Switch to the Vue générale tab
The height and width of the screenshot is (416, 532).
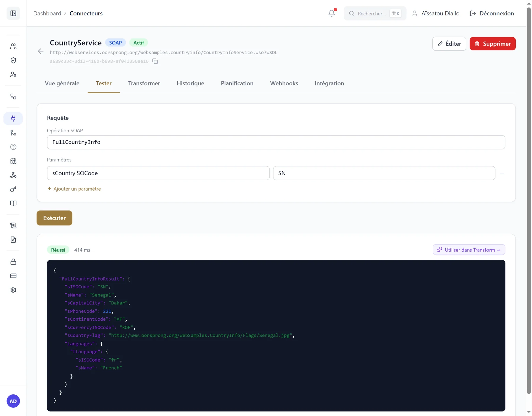[x=62, y=83]
